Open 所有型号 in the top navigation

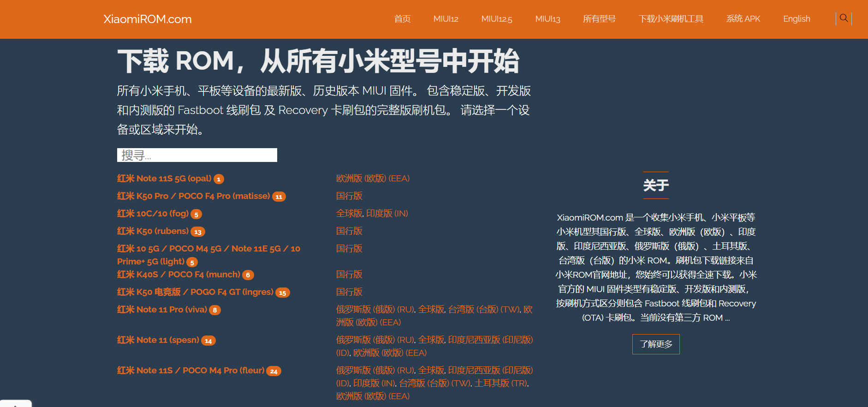click(599, 19)
